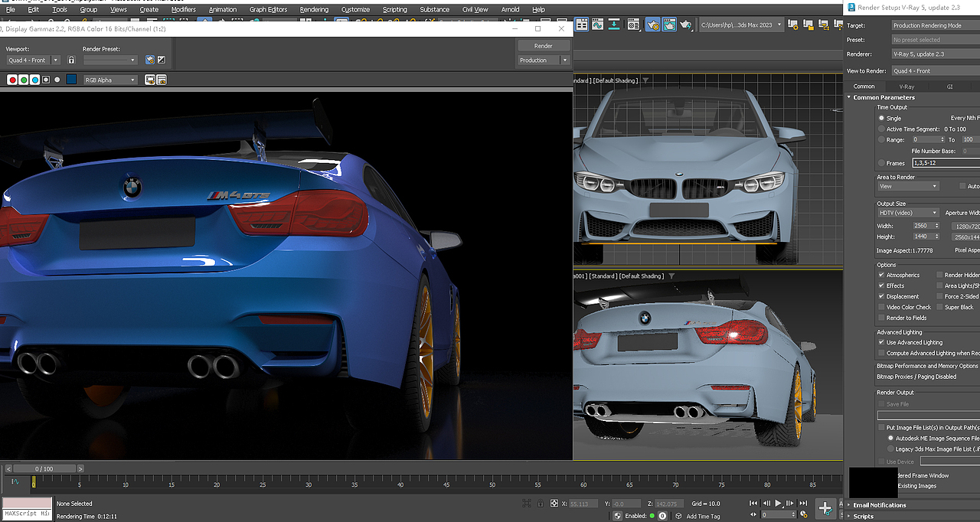Click absolute mode transform type-in icon
The image size is (980, 522).
pyautogui.click(x=554, y=504)
